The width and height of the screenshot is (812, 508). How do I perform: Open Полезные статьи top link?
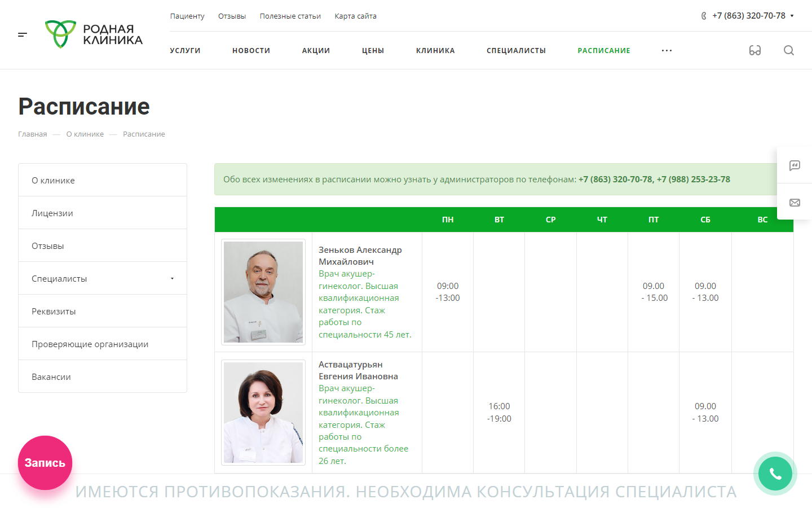pos(290,16)
